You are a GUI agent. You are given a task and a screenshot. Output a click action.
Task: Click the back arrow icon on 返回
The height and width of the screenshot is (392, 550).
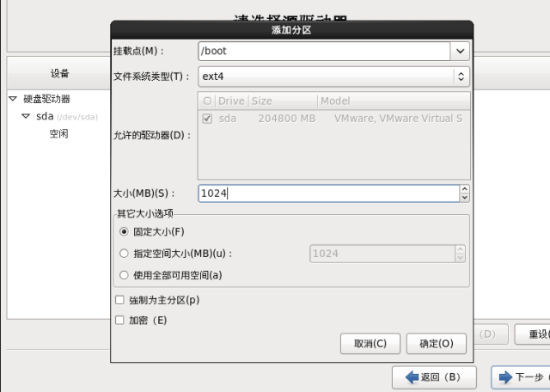click(412, 377)
